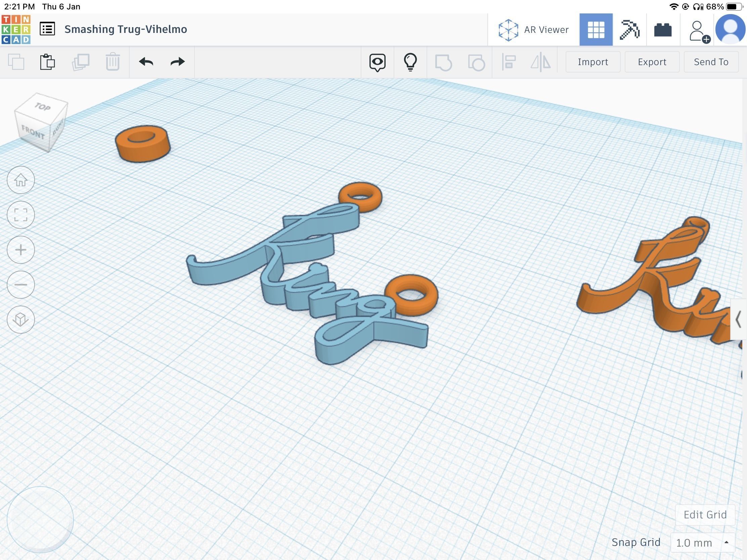Check the battery status indicator
Viewport: 747px width, 560px height.
(x=734, y=6)
